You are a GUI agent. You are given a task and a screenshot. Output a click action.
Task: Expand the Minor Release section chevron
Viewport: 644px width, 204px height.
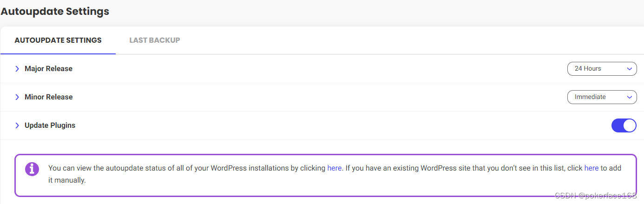point(17,97)
